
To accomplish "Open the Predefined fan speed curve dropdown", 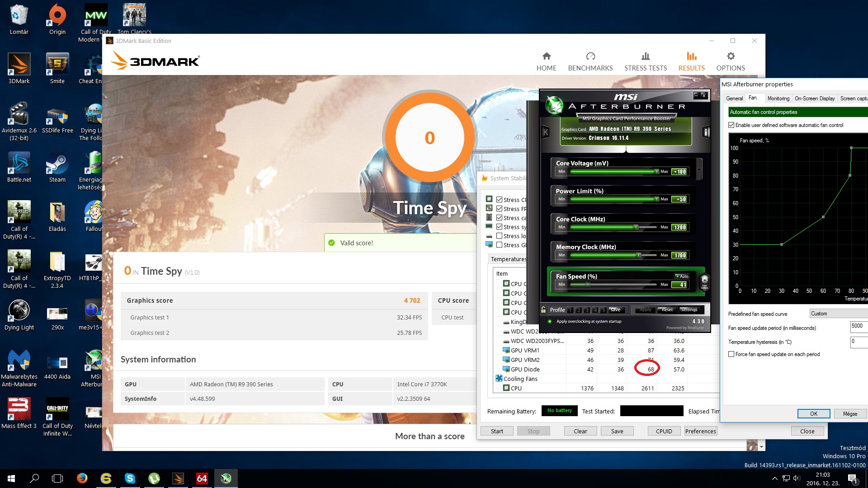I will (x=838, y=314).
